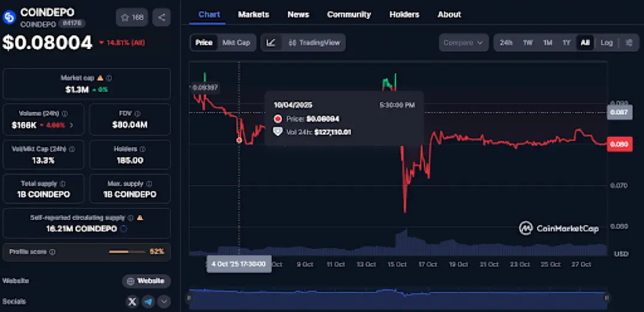Image resolution: width=644 pixels, height=312 pixels.
Task: Open the Compare dropdown
Action: [464, 42]
